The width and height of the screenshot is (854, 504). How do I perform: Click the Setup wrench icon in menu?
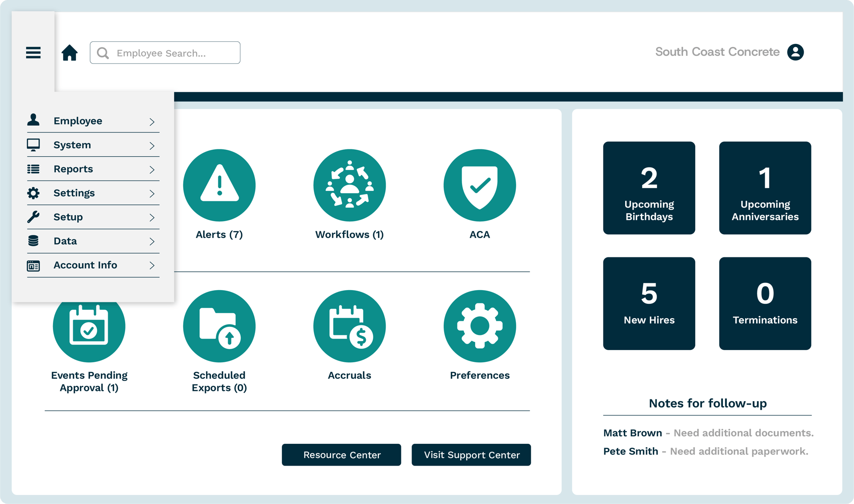[x=33, y=217]
